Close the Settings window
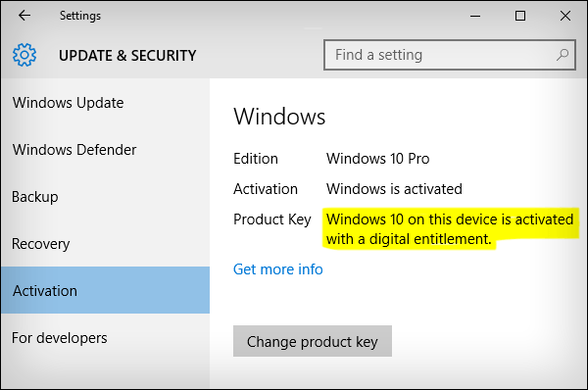 565,16
